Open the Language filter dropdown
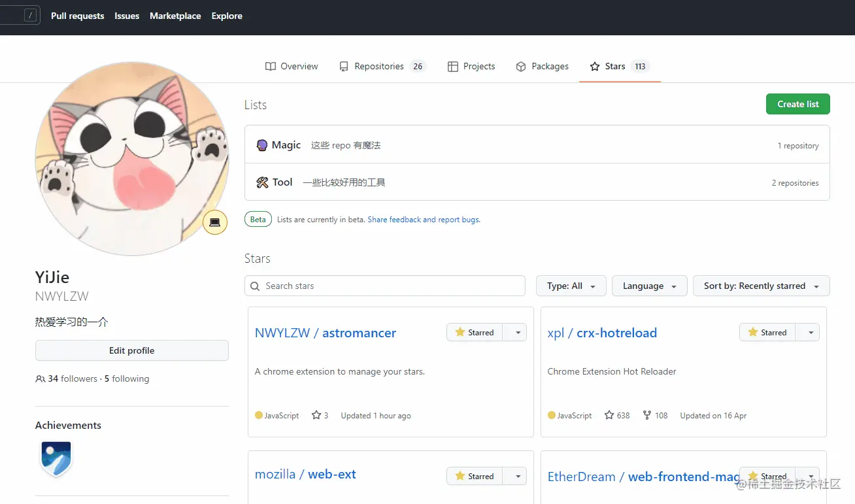Image resolution: width=855 pixels, height=504 pixels. (650, 286)
